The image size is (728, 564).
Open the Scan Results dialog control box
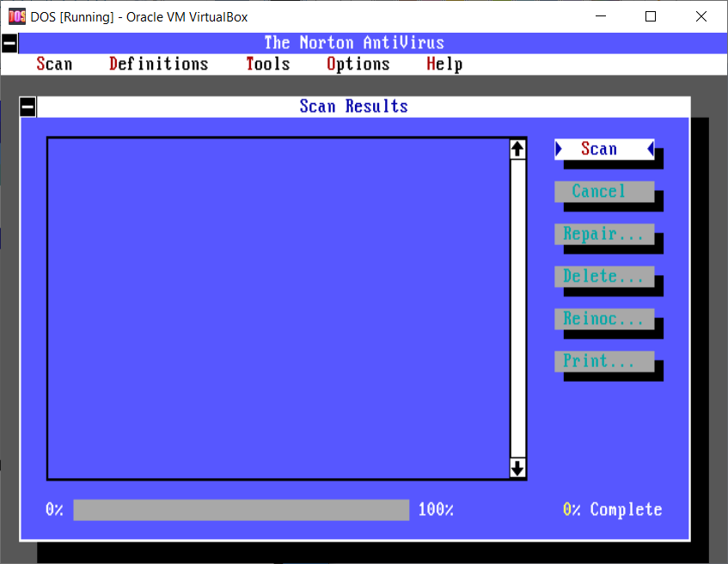(28, 107)
